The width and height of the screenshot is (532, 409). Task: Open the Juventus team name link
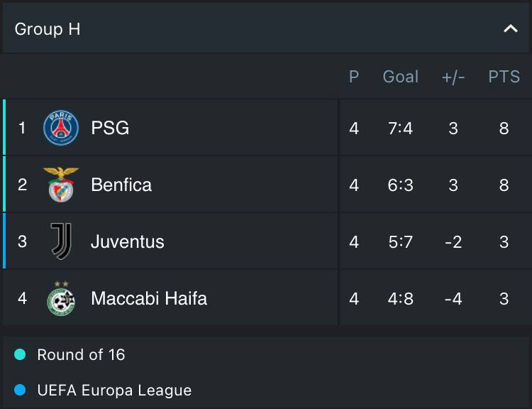coord(128,242)
